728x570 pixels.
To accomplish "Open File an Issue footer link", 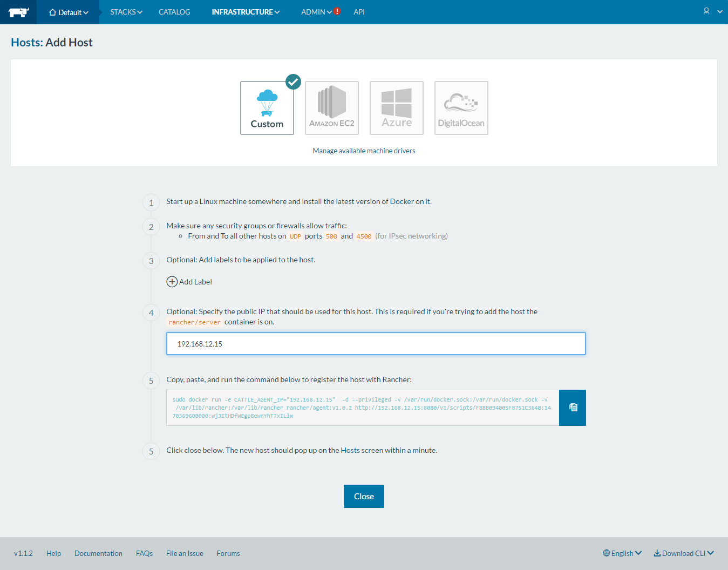I will (x=185, y=553).
